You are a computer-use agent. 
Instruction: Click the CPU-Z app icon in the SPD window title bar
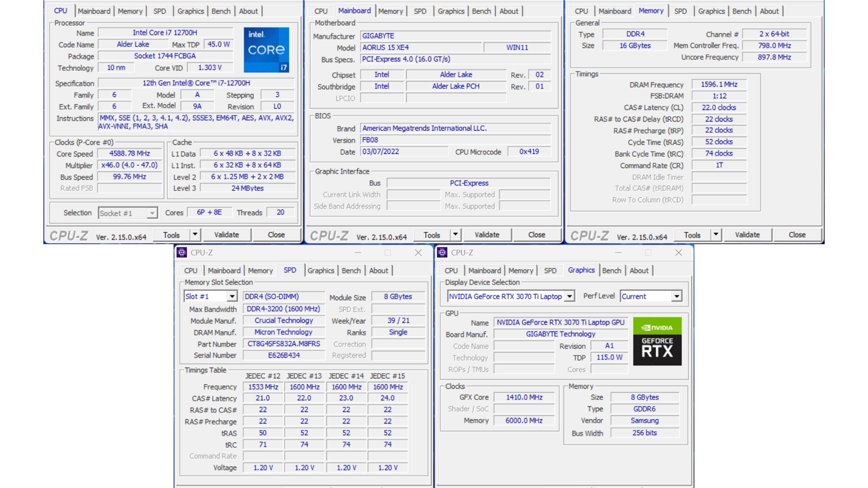click(x=182, y=252)
